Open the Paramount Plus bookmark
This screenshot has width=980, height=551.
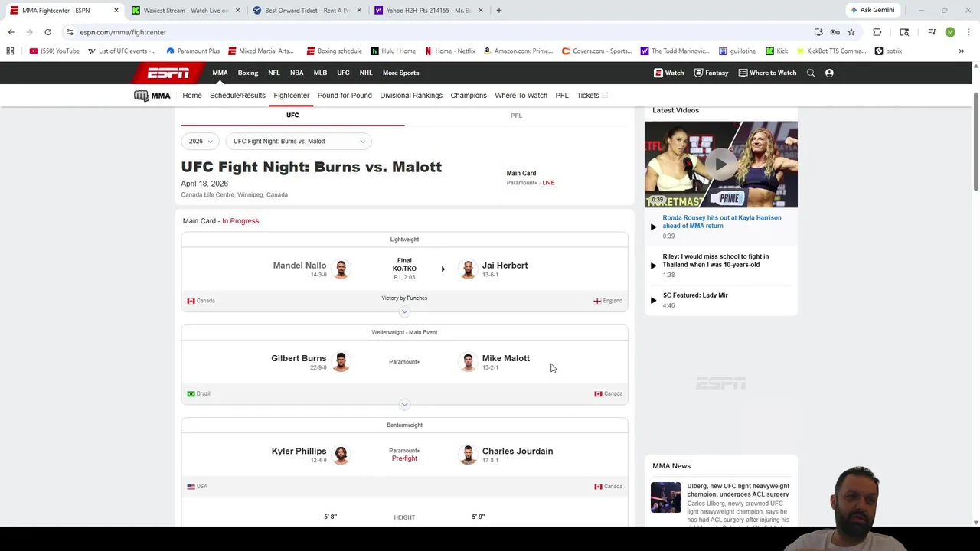(x=192, y=51)
